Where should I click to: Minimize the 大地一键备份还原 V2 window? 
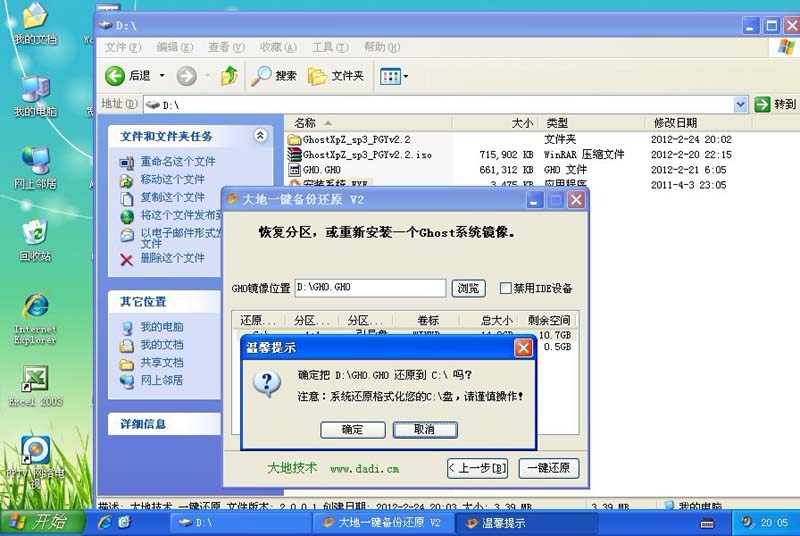click(x=534, y=199)
